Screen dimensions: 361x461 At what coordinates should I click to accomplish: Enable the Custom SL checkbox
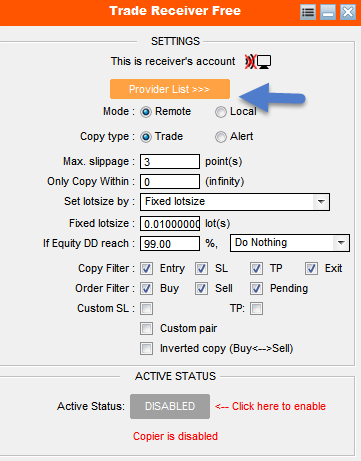(146, 309)
